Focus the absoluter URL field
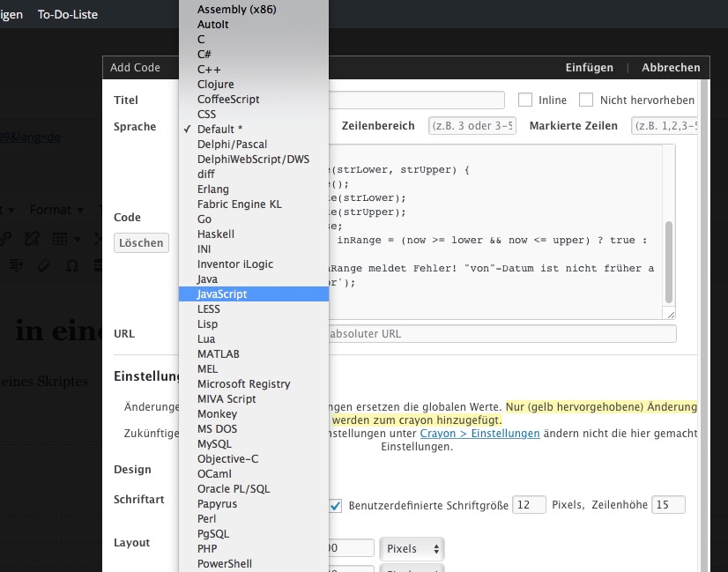Viewport: 728px width, 572px height. [x=502, y=334]
